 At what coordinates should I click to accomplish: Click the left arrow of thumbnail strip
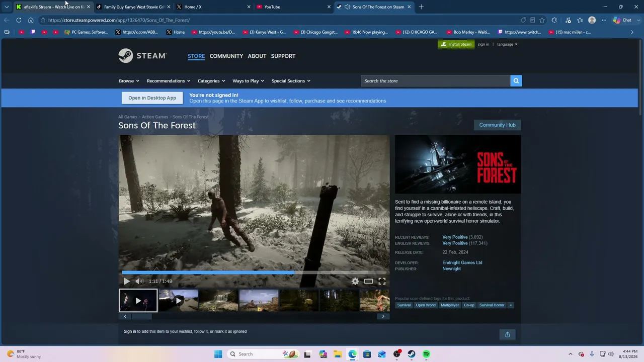pos(125,316)
